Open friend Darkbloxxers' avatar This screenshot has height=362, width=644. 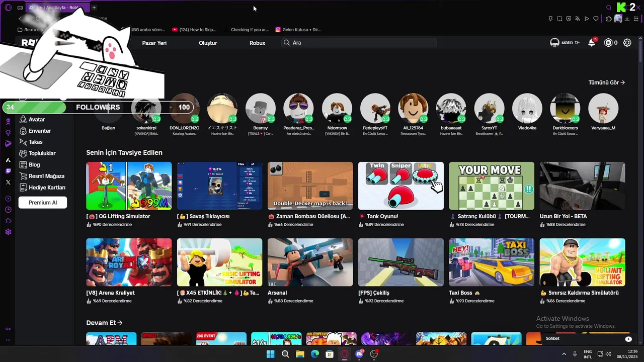pyautogui.click(x=565, y=108)
